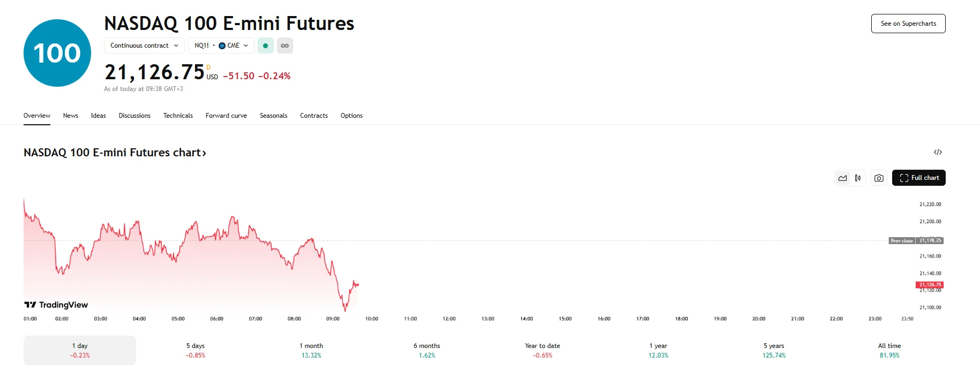Click the See on Supercharts button
The height and width of the screenshot is (371, 980).
pyautogui.click(x=908, y=24)
